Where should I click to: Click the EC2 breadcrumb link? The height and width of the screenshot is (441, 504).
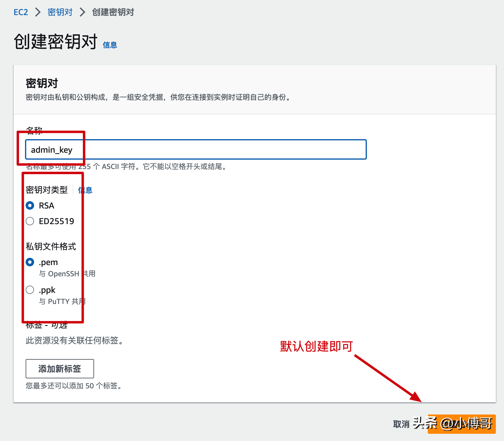tap(21, 12)
